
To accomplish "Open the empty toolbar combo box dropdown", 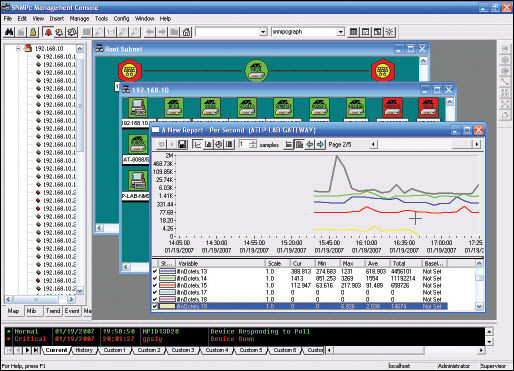I will (x=263, y=32).
